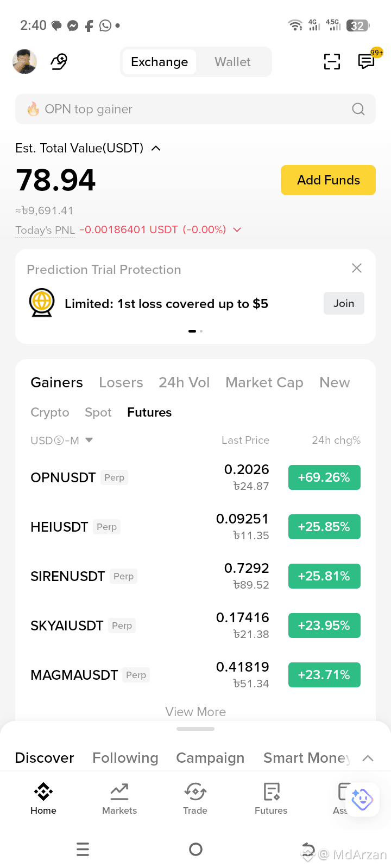This screenshot has height=868, width=391.
Task: Tap the Add Funds button
Action: tap(328, 180)
